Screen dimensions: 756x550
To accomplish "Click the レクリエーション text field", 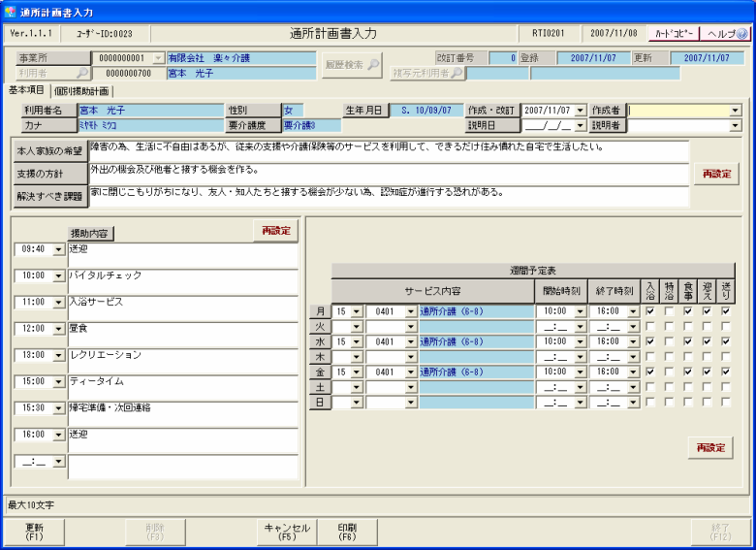I will coord(183,362).
